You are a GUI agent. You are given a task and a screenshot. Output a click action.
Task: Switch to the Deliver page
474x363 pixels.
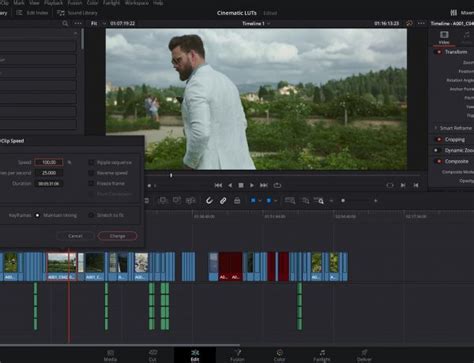click(x=364, y=355)
